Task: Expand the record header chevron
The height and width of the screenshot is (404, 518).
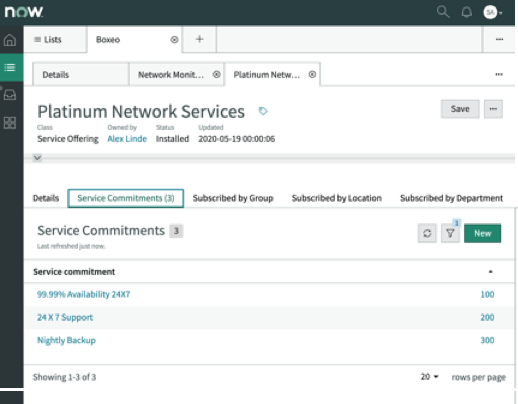Action: click(x=37, y=158)
